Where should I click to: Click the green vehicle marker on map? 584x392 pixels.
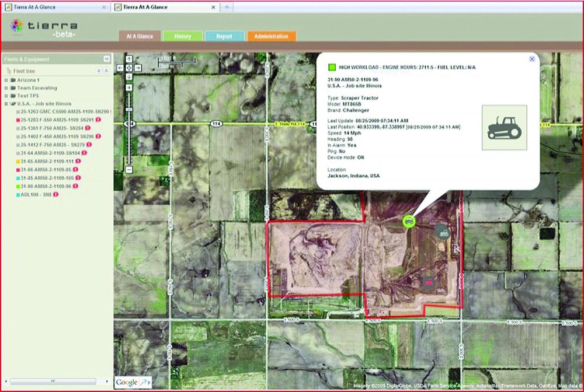409,220
